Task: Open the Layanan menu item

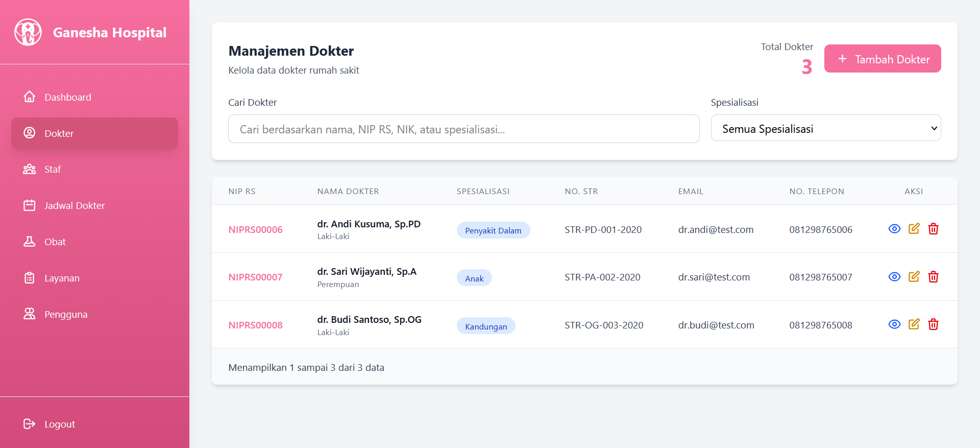Action: point(94,278)
